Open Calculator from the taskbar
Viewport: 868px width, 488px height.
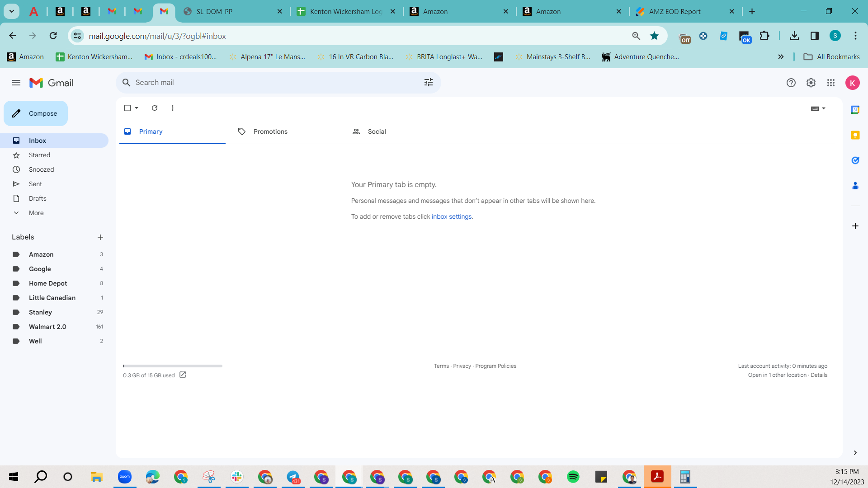(x=685, y=477)
